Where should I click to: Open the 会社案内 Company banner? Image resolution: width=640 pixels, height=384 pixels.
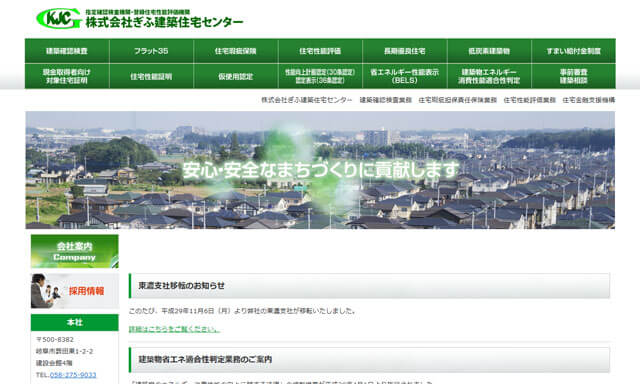(75, 251)
